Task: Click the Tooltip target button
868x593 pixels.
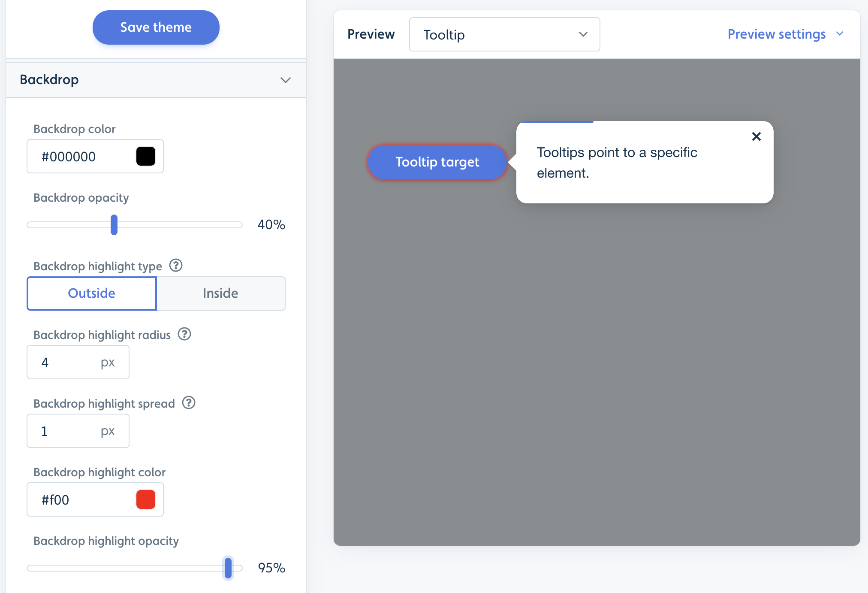Action: [437, 162]
